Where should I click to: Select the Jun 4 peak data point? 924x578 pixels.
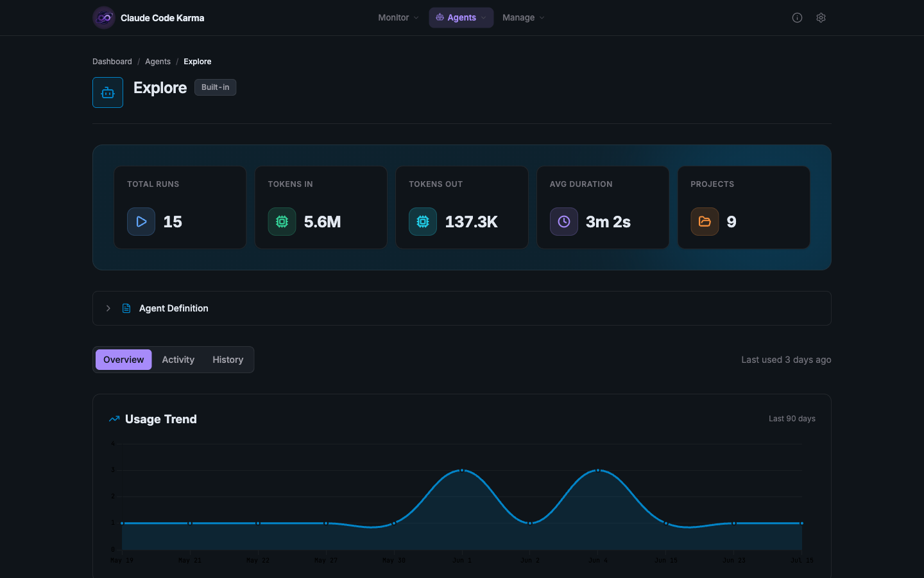pyautogui.click(x=598, y=470)
